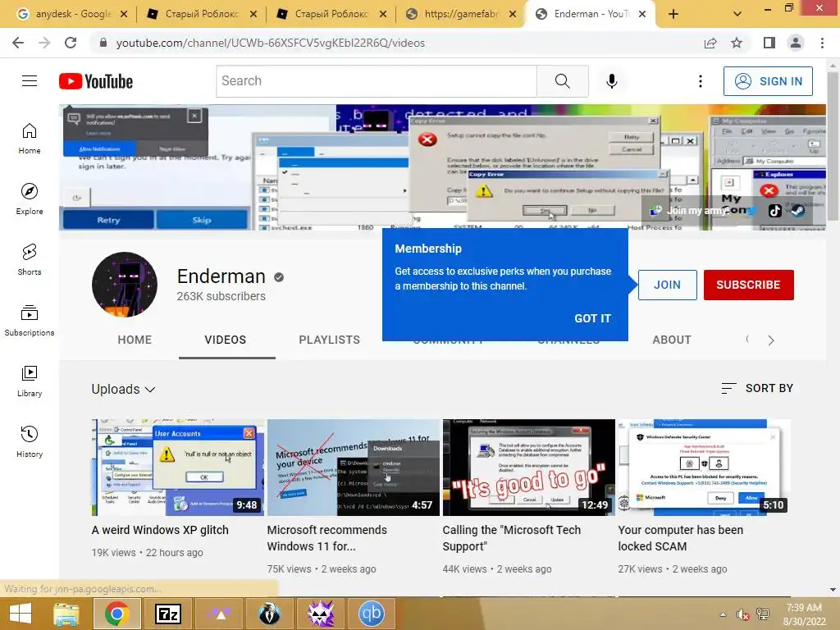The width and height of the screenshot is (840, 630).
Task: Open a new browser tab
Action: [x=673, y=14]
